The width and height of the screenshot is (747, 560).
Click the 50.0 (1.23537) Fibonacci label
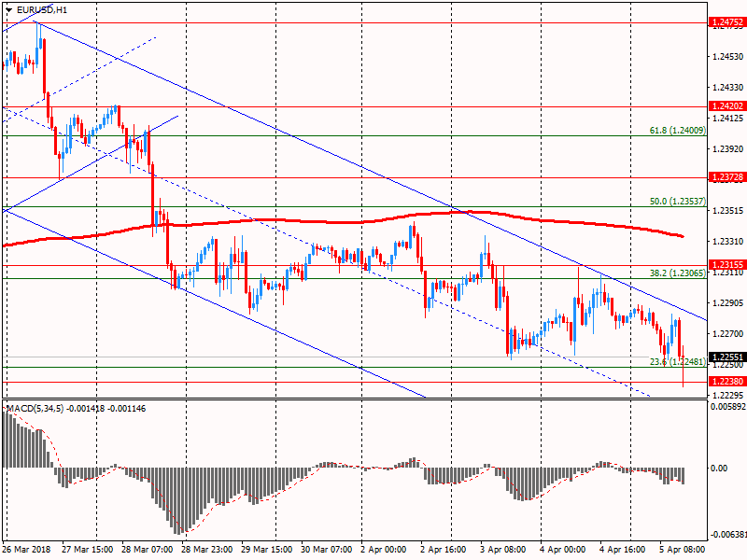click(x=678, y=202)
